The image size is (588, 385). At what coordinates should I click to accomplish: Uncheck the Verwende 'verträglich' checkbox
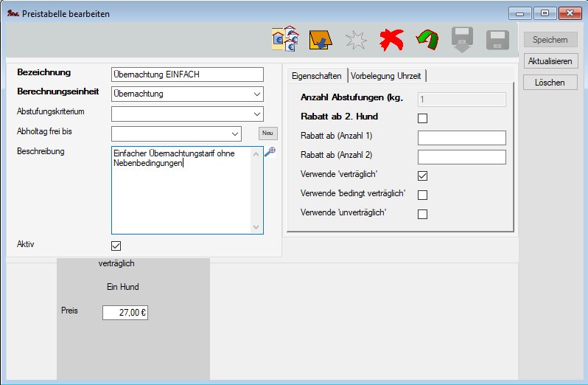pos(423,176)
